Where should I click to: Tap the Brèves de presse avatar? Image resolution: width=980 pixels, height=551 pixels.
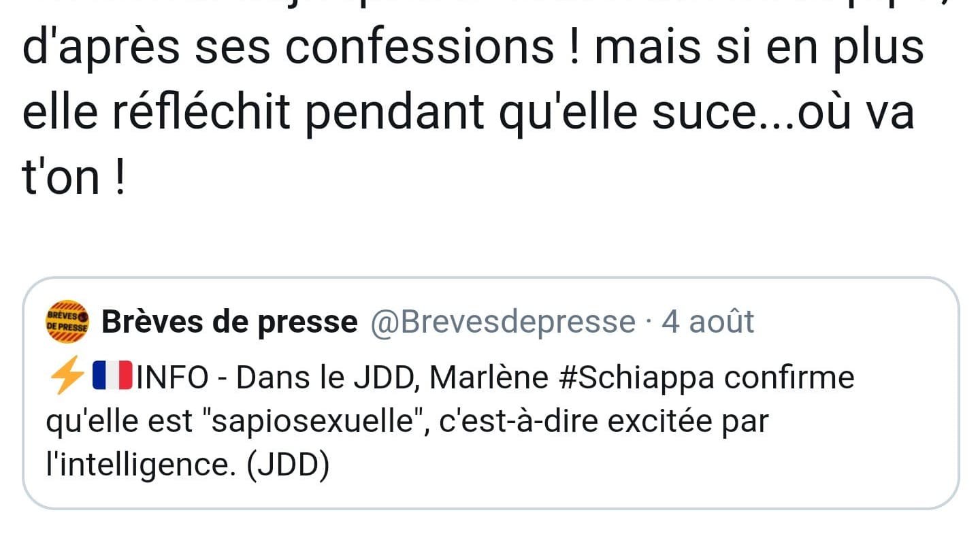point(67,321)
